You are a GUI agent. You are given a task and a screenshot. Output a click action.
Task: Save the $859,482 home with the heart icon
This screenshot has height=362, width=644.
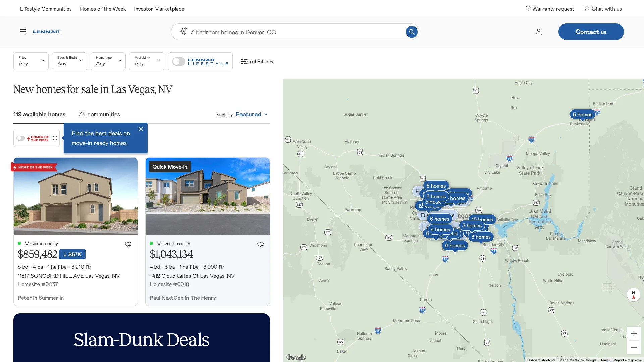(128, 244)
